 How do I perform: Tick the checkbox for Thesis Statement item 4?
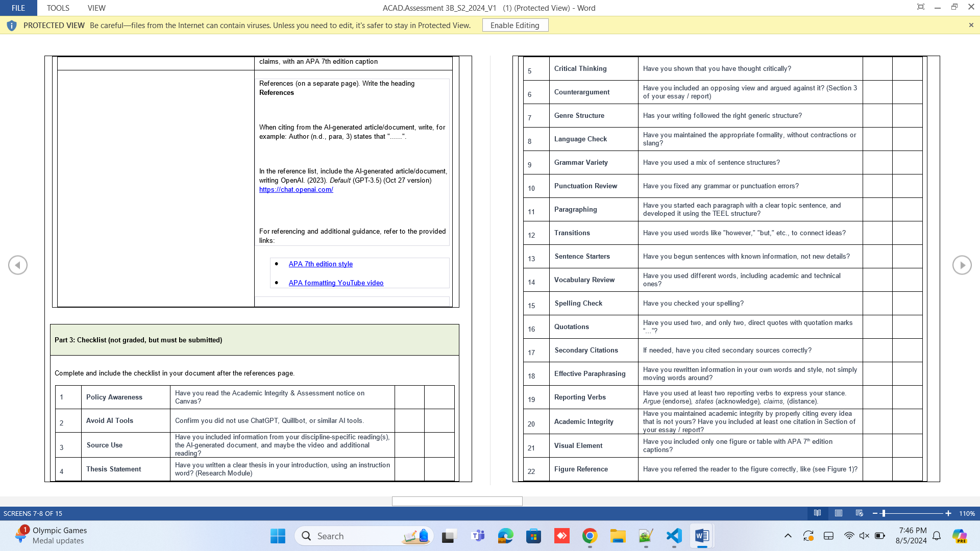[x=408, y=469]
